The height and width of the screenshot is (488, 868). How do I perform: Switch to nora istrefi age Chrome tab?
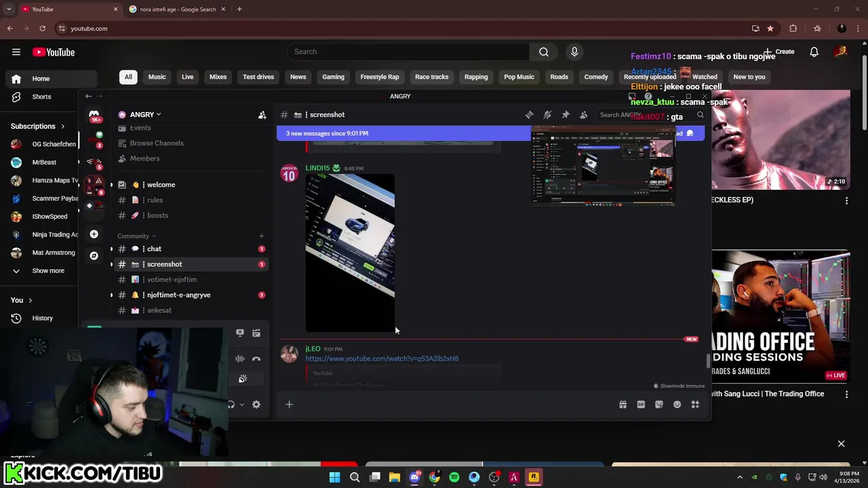click(x=178, y=9)
